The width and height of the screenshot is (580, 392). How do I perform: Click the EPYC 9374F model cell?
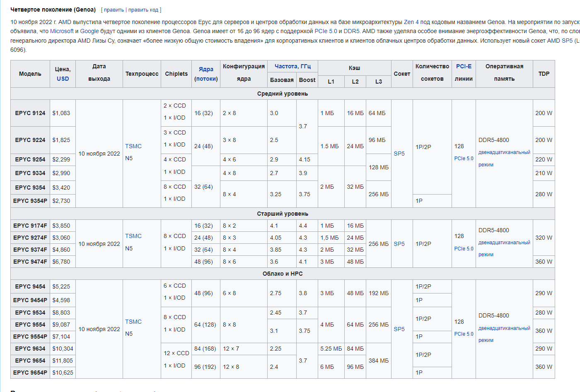30,250
